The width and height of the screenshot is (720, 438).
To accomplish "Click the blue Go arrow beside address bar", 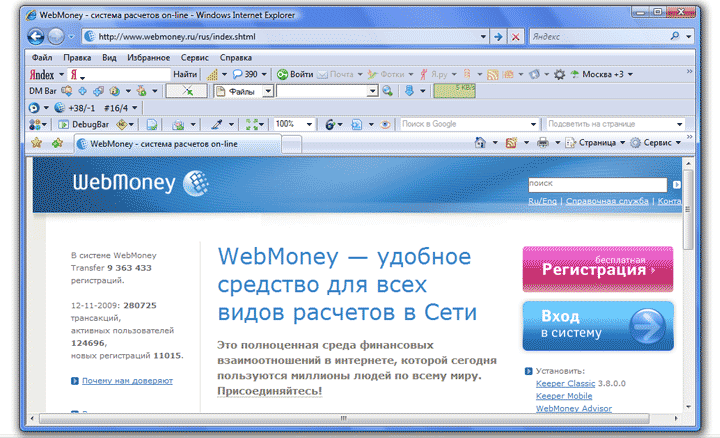I will tap(498, 37).
